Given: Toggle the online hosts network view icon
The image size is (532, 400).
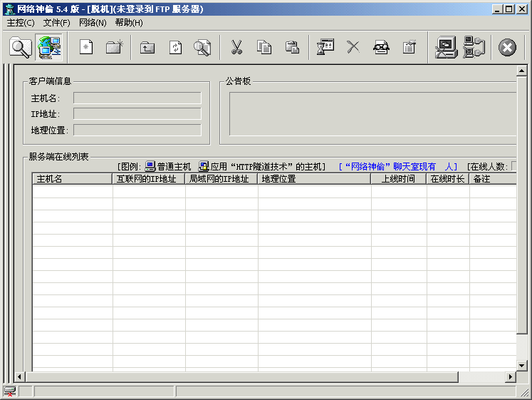Looking at the screenshot, I should pos(48,48).
